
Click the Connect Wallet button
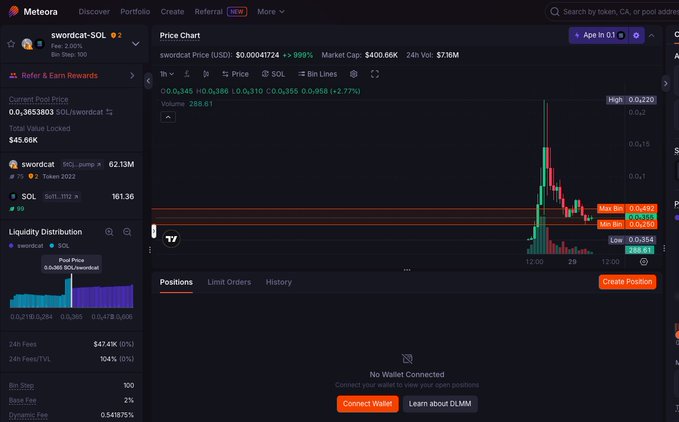[368, 404]
